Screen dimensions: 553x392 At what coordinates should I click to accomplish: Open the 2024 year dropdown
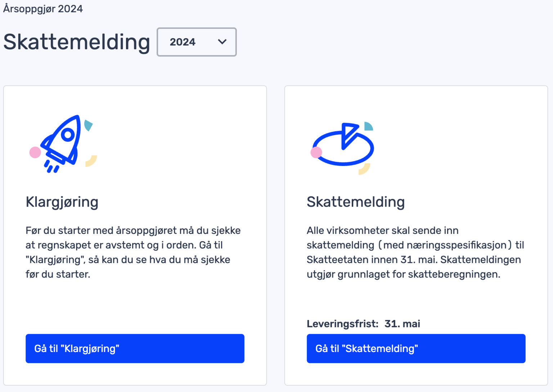click(197, 42)
